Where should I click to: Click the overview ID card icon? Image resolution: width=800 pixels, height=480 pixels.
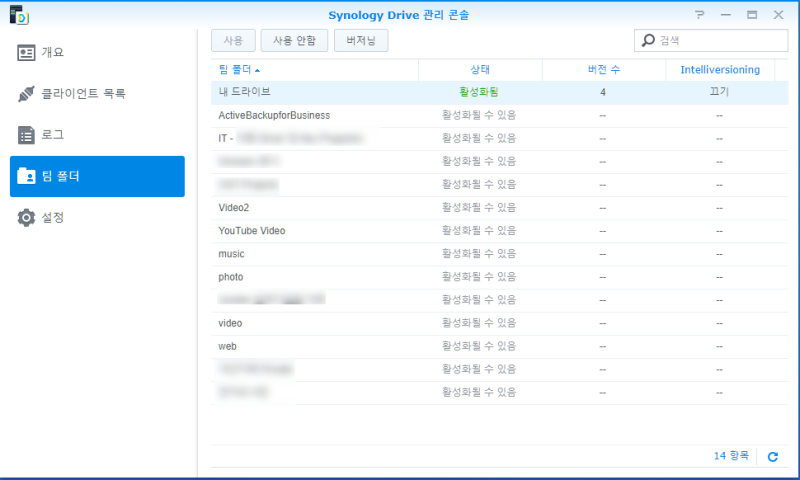coord(26,53)
